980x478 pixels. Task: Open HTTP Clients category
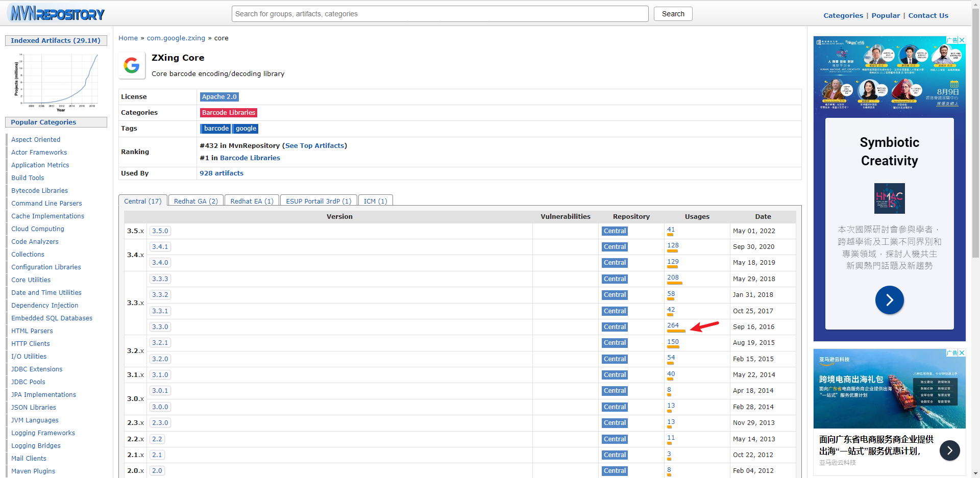(x=31, y=343)
